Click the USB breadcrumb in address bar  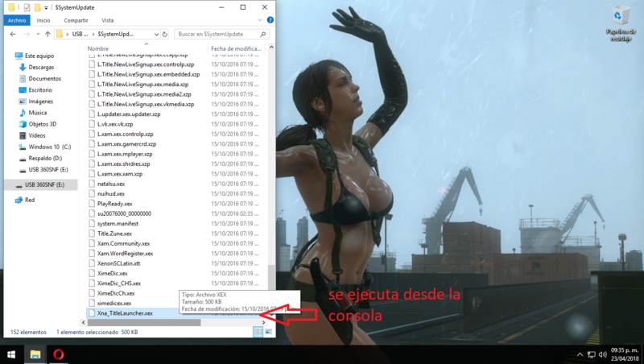click(80, 34)
